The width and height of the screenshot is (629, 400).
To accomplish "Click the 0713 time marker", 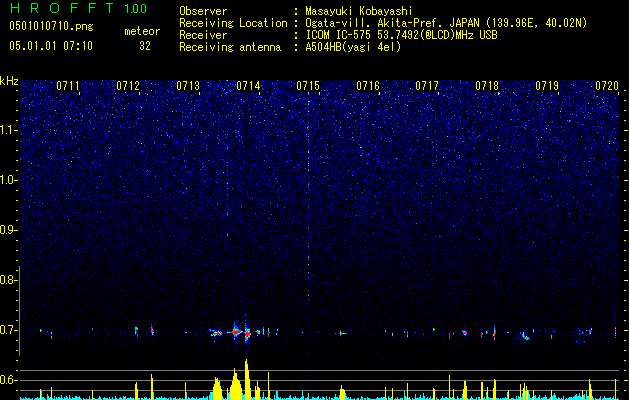I will (x=188, y=86).
